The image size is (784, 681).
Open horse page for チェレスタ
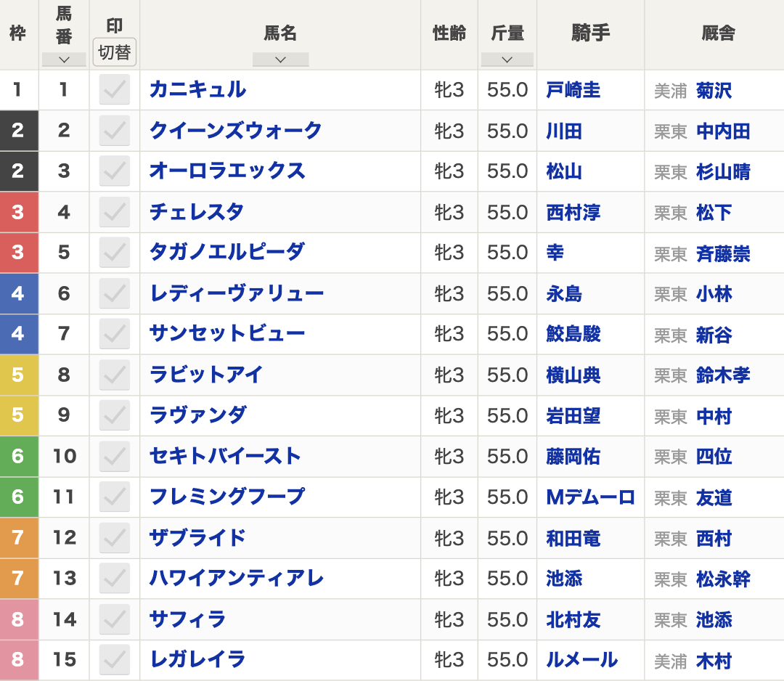tap(197, 212)
